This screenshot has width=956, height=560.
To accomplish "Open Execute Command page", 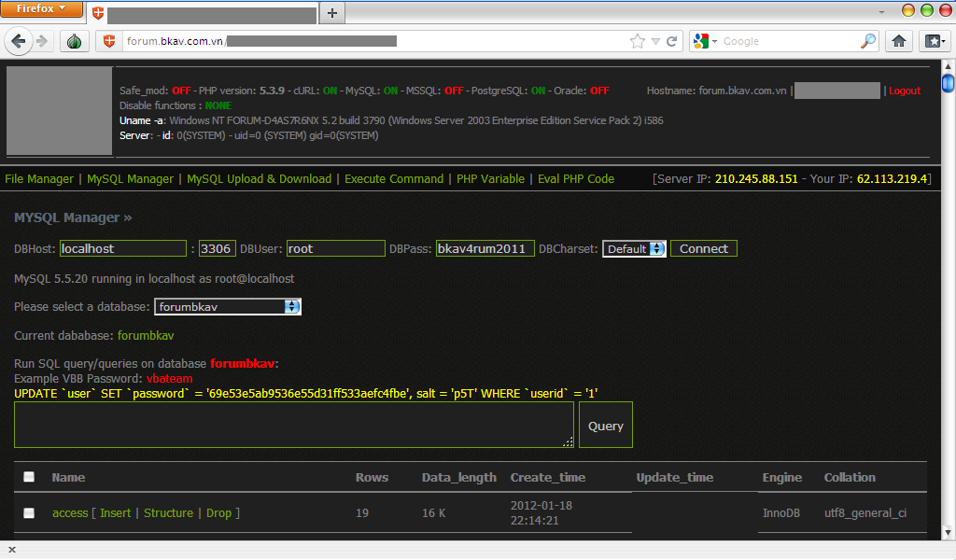I will (394, 179).
